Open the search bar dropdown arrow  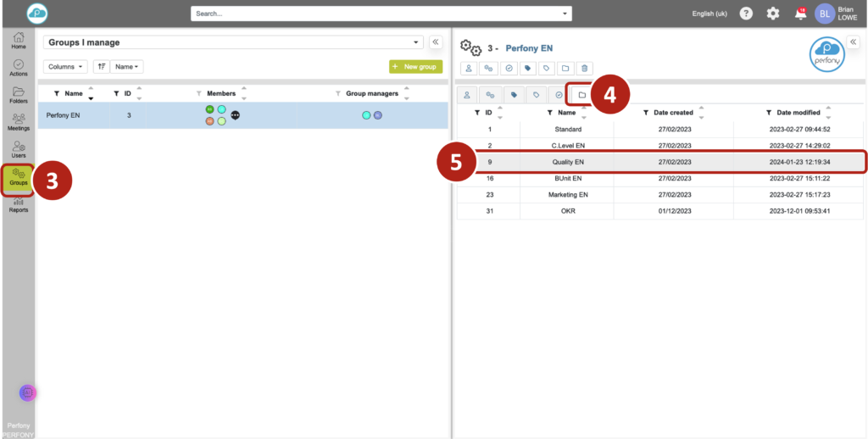tap(565, 14)
